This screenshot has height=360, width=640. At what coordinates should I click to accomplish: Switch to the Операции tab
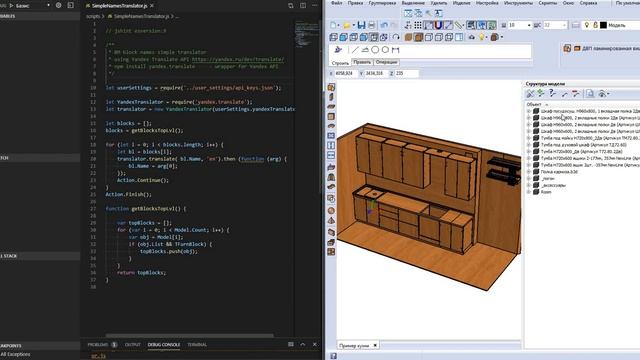[386, 62]
